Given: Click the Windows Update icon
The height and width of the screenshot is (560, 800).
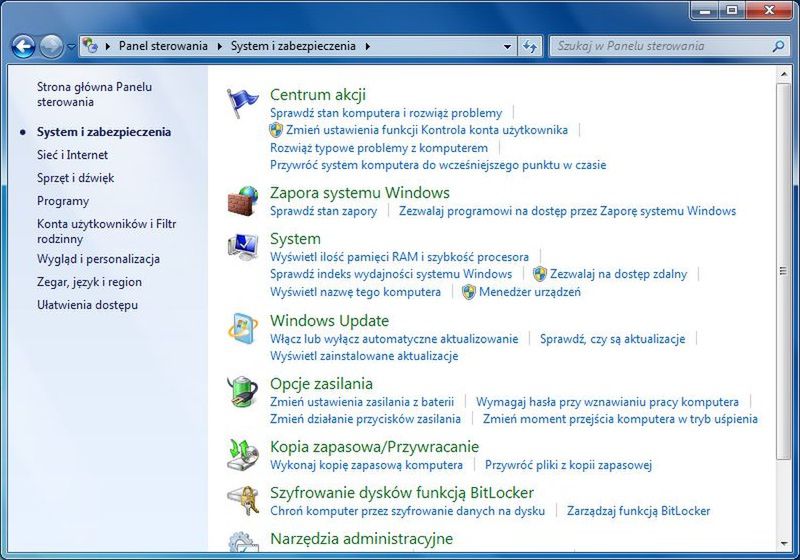Looking at the screenshot, I should click(x=243, y=328).
